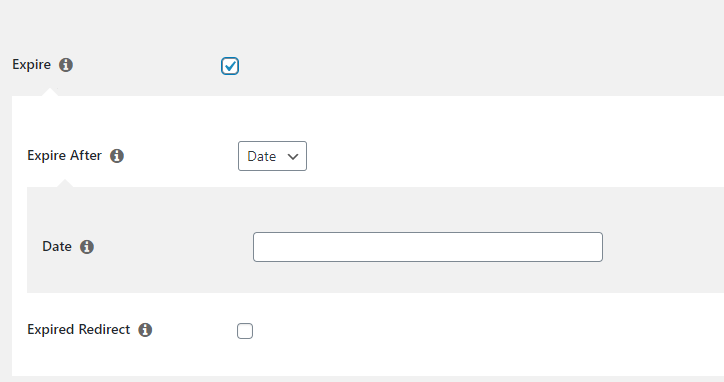Click the Date field label text

[x=57, y=247]
